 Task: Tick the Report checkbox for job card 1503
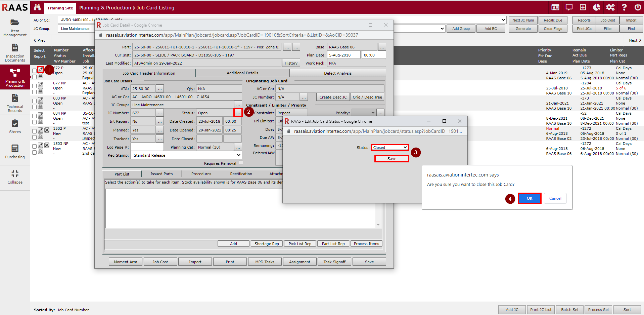point(34,153)
